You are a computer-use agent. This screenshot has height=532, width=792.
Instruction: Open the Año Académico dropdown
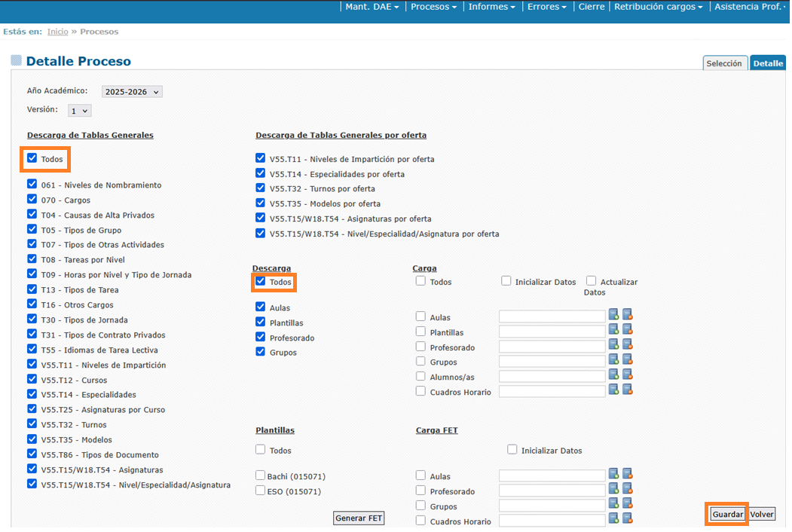(132, 91)
